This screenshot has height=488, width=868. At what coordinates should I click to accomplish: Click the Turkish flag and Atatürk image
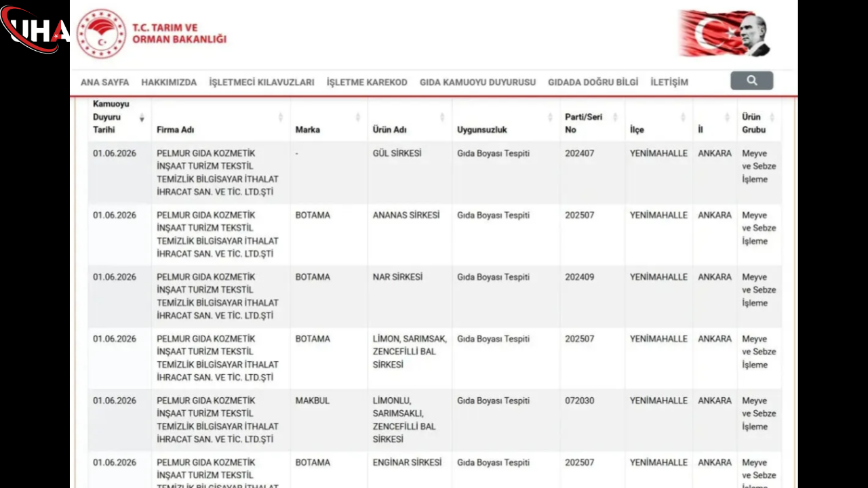point(725,33)
